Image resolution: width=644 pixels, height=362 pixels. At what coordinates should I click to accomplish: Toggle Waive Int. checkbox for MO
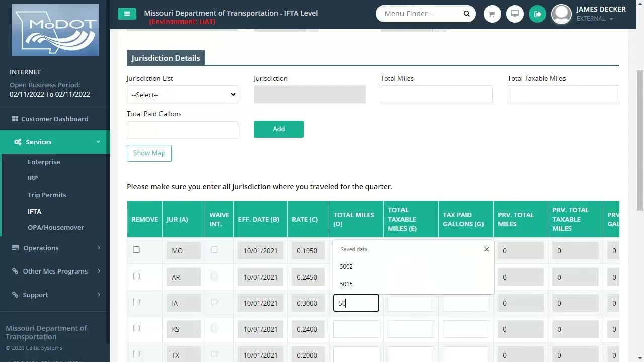pos(214,250)
